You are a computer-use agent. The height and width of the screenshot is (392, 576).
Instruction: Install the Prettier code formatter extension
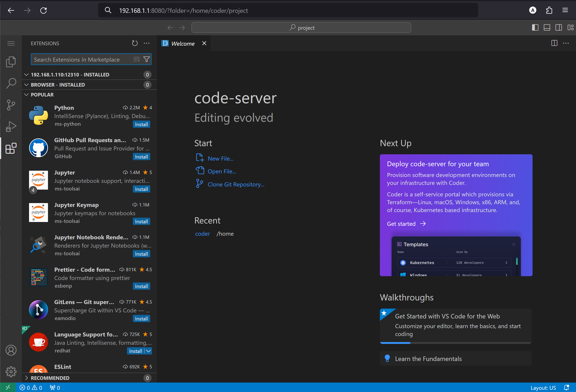[x=141, y=286]
